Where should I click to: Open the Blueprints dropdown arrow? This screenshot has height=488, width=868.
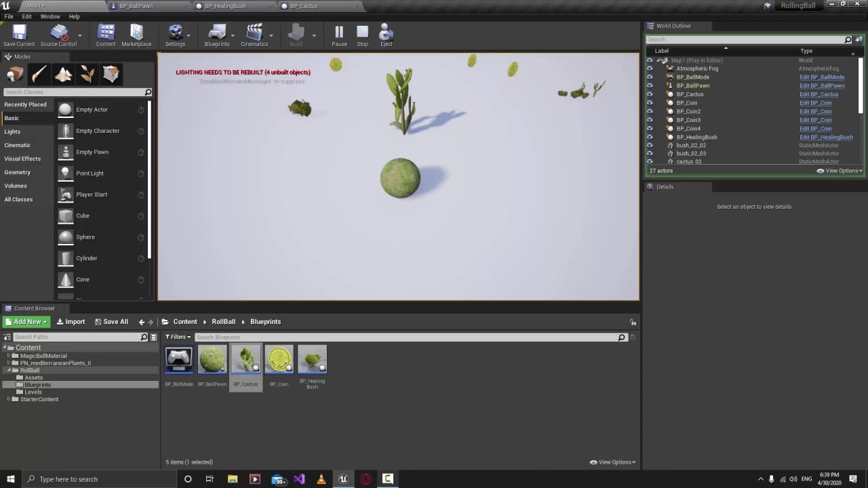233,35
